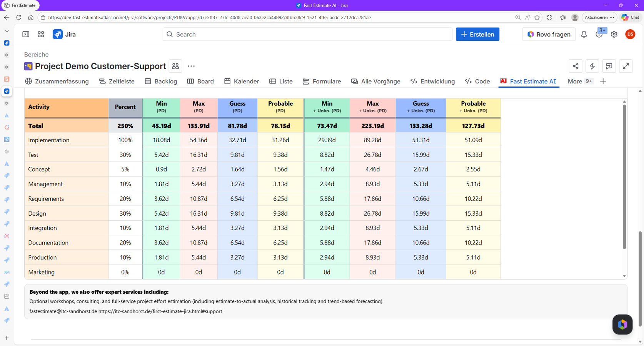
Task: Open the notifications bell
Action: point(584,34)
